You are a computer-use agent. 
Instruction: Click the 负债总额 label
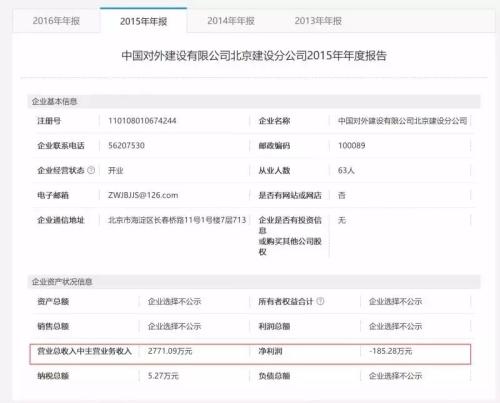(274, 376)
